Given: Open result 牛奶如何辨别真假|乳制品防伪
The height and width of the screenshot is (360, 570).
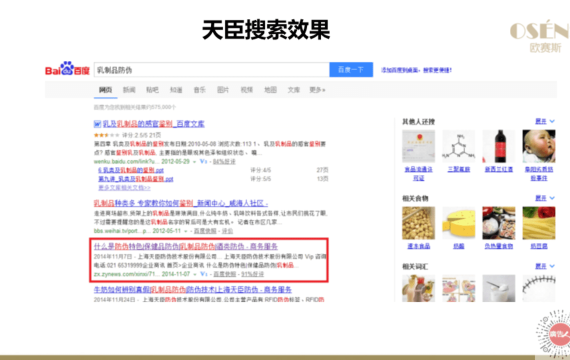Looking at the screenshot, I should pos(193,290).
